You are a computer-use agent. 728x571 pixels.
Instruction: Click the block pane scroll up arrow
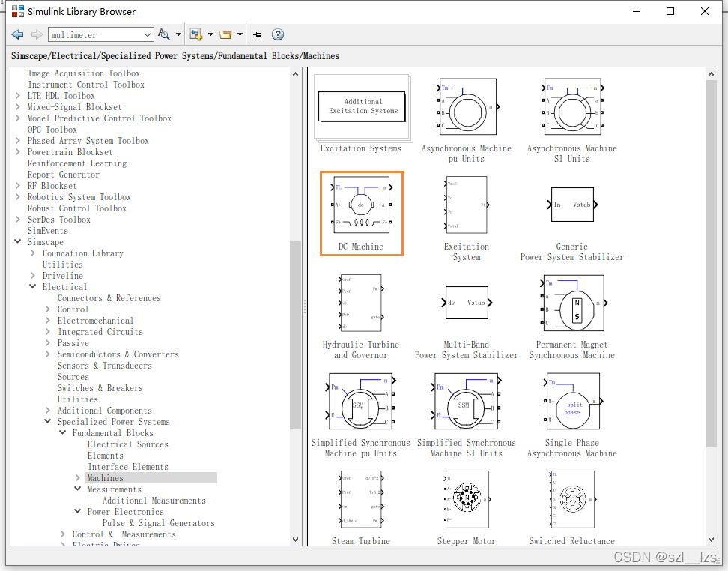[x=711, y=74]
